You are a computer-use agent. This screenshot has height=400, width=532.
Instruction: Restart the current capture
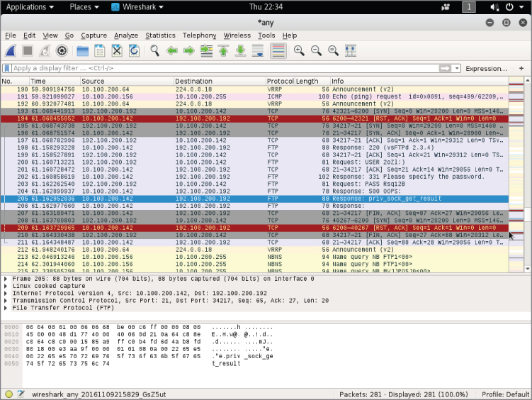[x=45, y=51]
